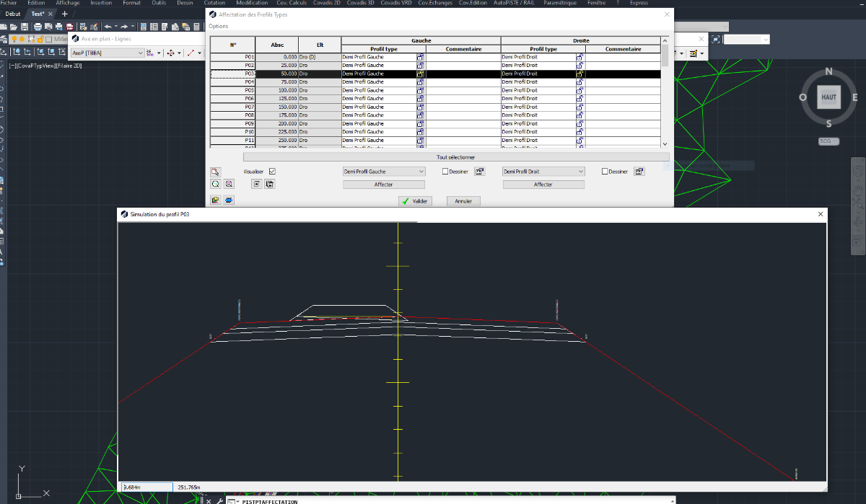This screenshot has width=866, height=504.
Task: Open Demi Profil Gauche dropdown
Action: coord(385,172)
